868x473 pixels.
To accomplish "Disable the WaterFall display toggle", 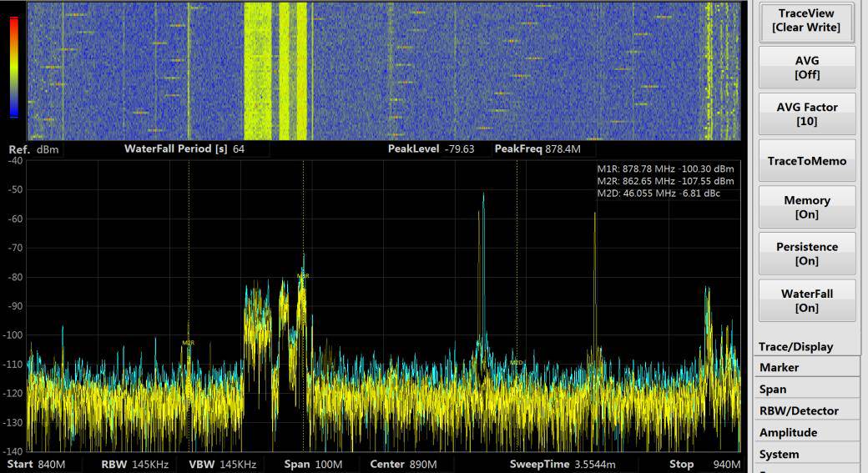I will 806,301.
